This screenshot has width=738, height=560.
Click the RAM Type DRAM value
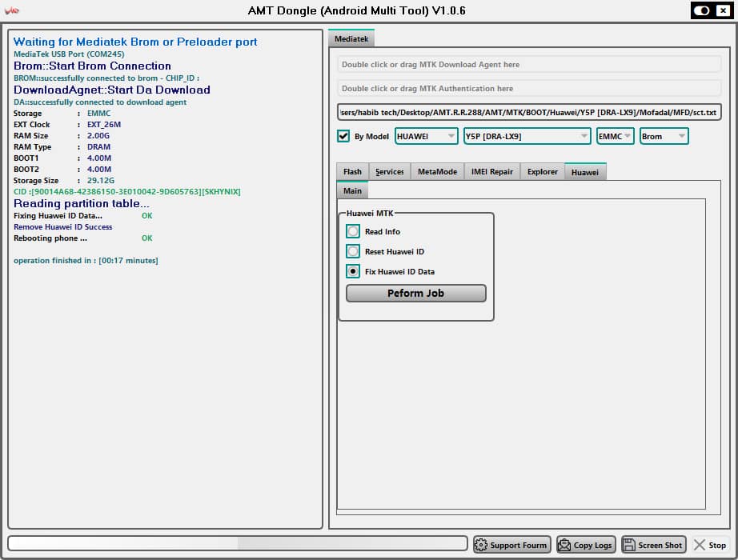click(x=98, y=147)
